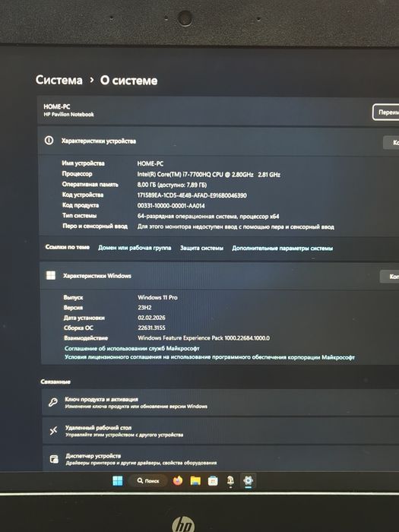
Task: Go back to Система in breadcrumb
Action: click(59, 80)
